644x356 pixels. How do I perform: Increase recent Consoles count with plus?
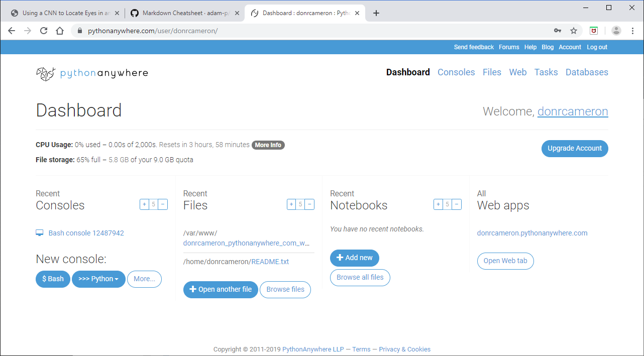click(144, 204)
